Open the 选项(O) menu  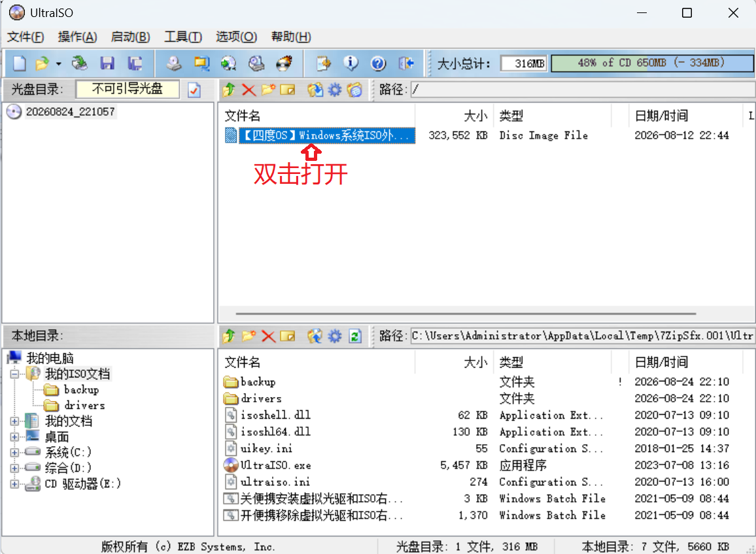click(x=236, y=37)
